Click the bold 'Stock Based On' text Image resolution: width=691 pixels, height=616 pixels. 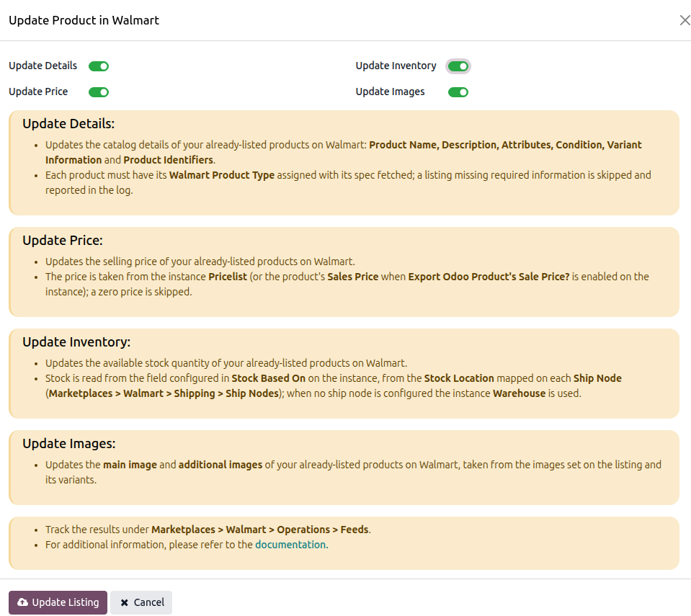[268, 378]
